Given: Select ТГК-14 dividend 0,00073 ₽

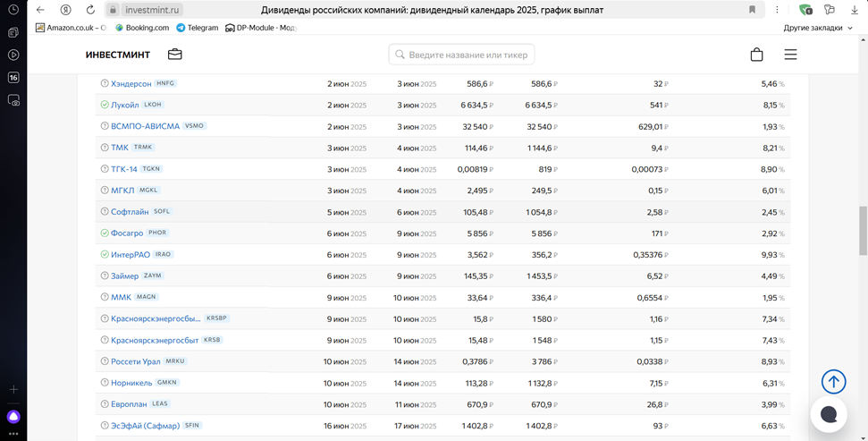Looking at the screenshot, I should coord(650,170).
